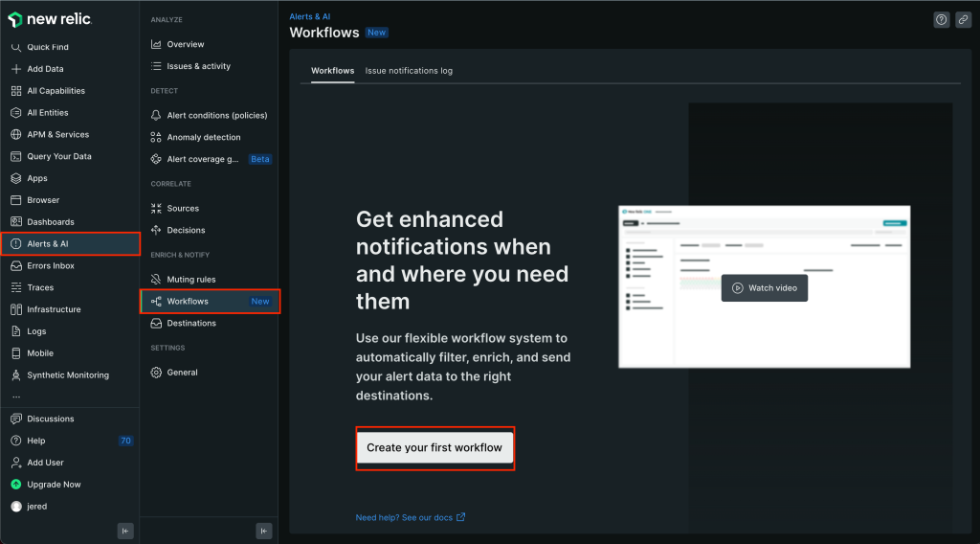Viewport: 980px width, 544px height.
Task: Switch to the Workflows tab
Action: pos(332,71)
